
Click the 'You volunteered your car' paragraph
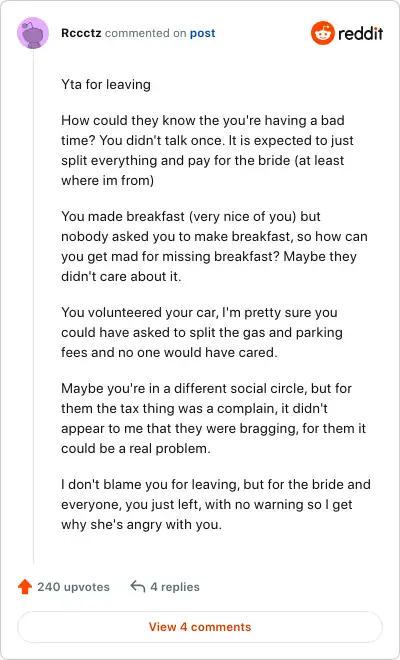202,332
